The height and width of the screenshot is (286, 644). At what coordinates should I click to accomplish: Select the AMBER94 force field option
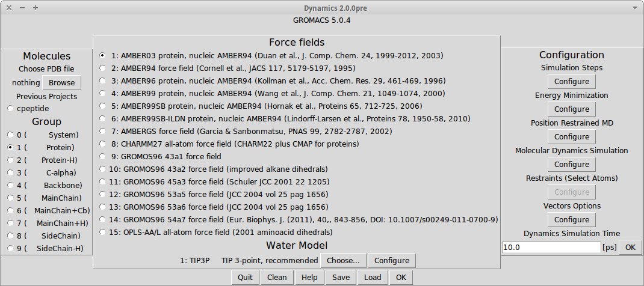pos(102,68)
